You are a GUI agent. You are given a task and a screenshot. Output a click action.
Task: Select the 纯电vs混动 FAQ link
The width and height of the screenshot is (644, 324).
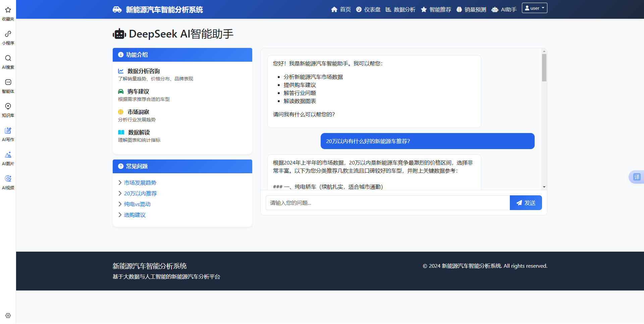[137, 204]
